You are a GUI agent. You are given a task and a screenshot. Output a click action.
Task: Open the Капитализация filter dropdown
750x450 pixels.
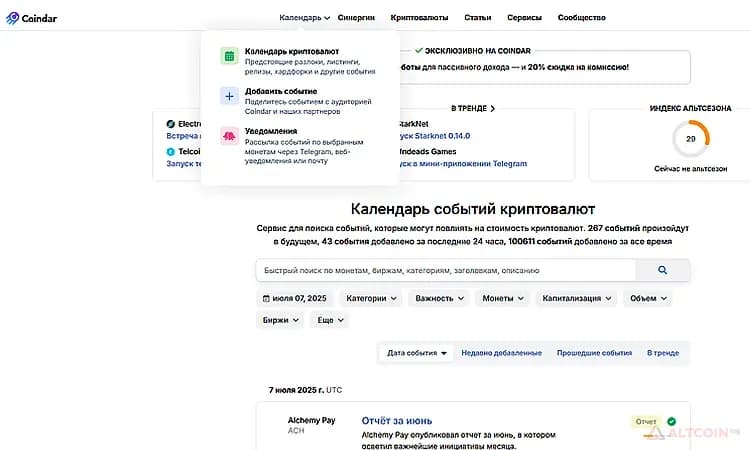tap(576, 298)
